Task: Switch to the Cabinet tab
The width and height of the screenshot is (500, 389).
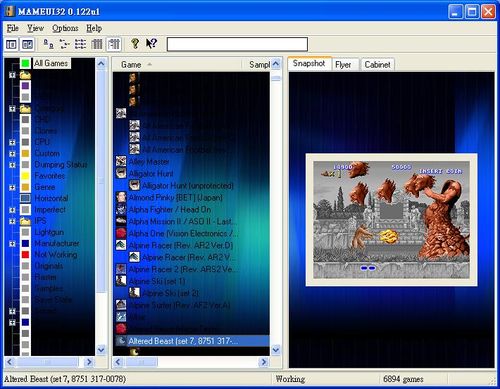Action: [x=377, y=65]
